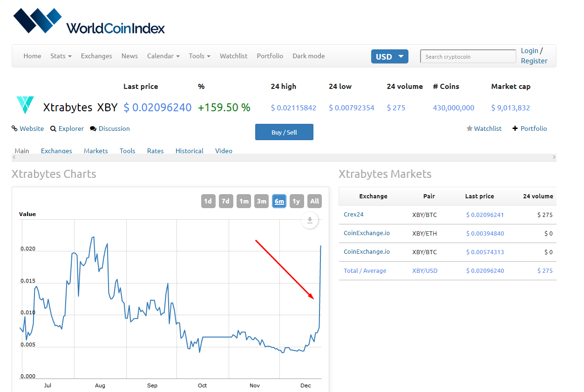Click the Total / Average link
This screenshot has width=584, height=392.
pos(365,270)
